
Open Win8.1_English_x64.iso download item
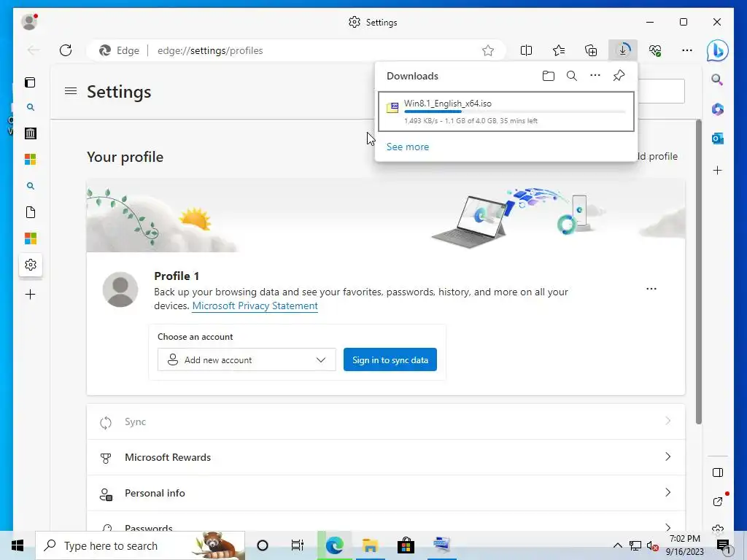click(x=506, y=112)
